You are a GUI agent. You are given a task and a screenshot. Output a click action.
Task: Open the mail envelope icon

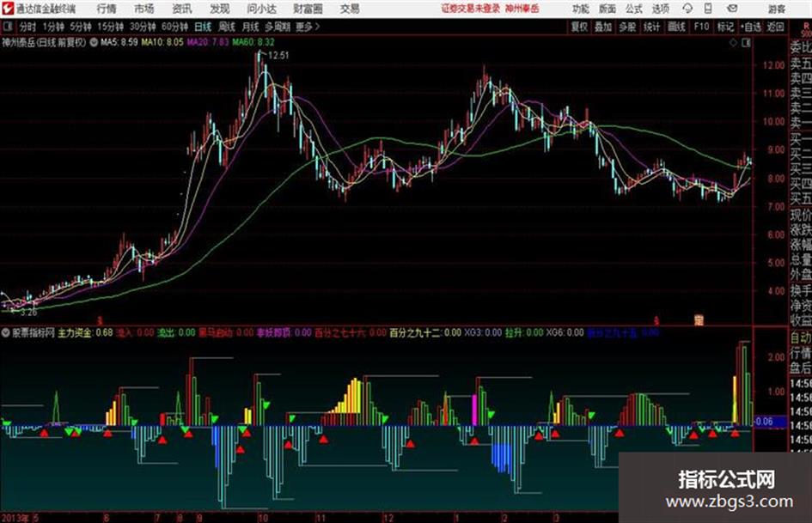[x=732, y=9]
